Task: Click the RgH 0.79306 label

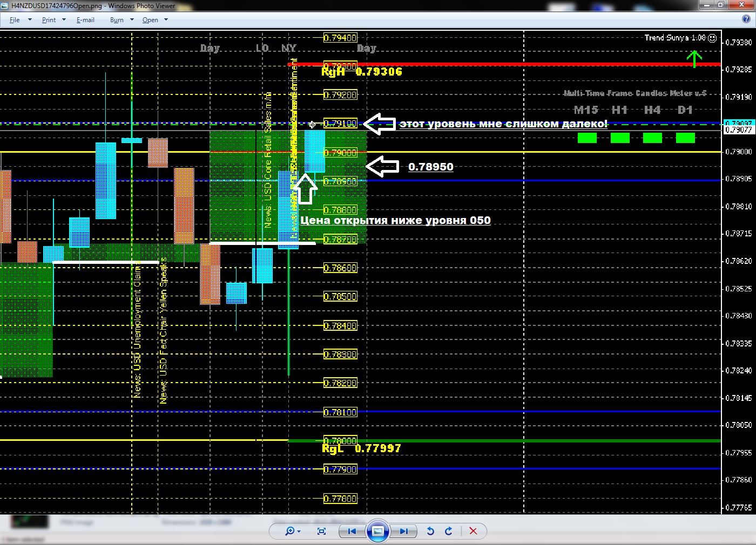Action: point(361,71)
